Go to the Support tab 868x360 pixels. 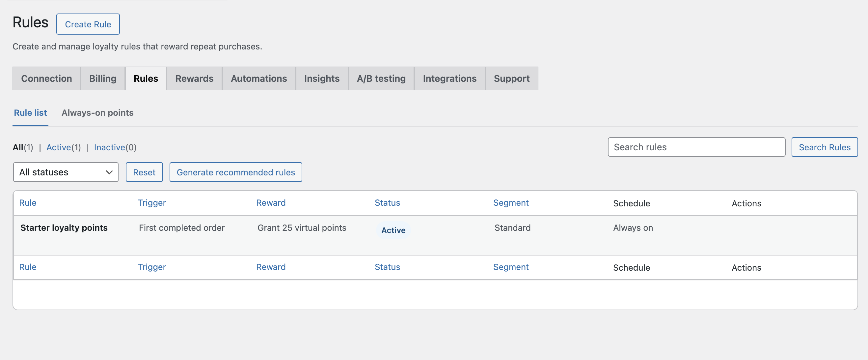(x=511, y=78)
